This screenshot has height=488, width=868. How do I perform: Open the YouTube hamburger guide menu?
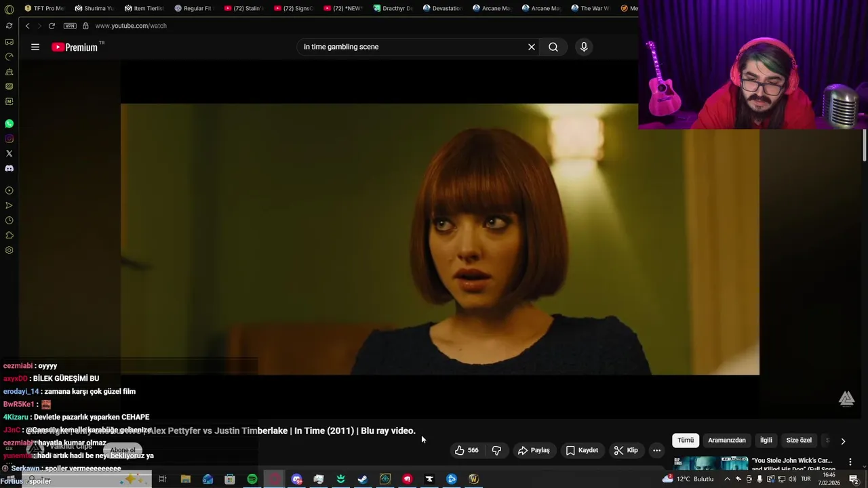point(35,47)
